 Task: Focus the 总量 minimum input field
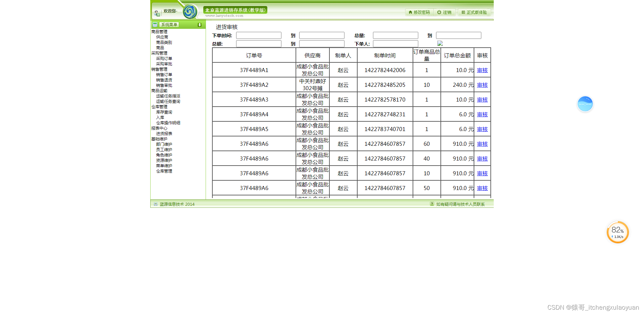(x=395, y=36)
